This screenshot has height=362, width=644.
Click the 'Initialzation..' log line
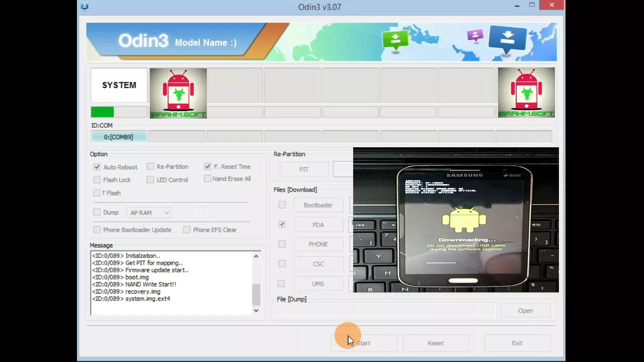point(126,256)
